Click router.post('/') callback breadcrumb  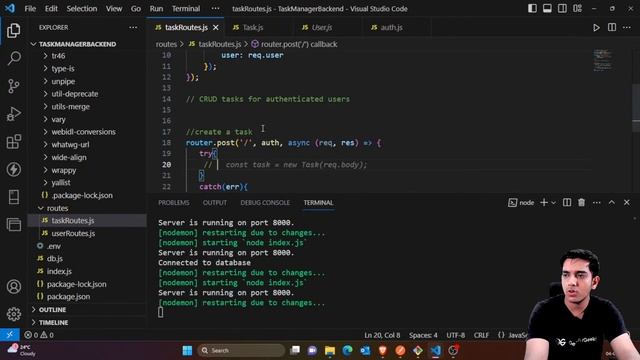click(x=294, y=44)
